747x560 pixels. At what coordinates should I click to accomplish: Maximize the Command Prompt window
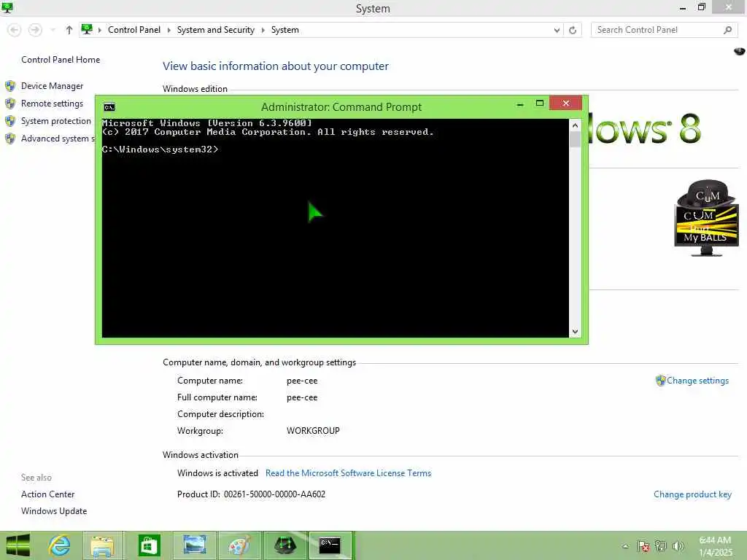coord(539,104)
